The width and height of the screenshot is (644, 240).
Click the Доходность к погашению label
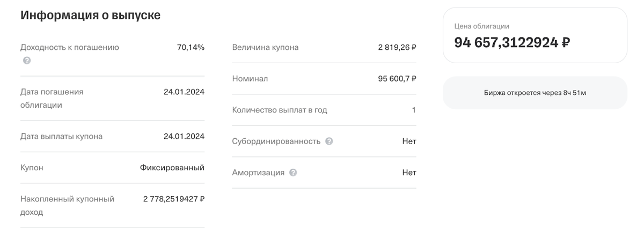[70, 47]
